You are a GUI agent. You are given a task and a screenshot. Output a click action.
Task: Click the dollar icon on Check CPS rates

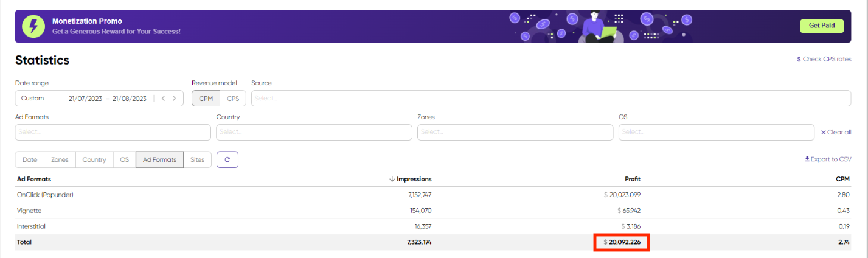point(799,60)
